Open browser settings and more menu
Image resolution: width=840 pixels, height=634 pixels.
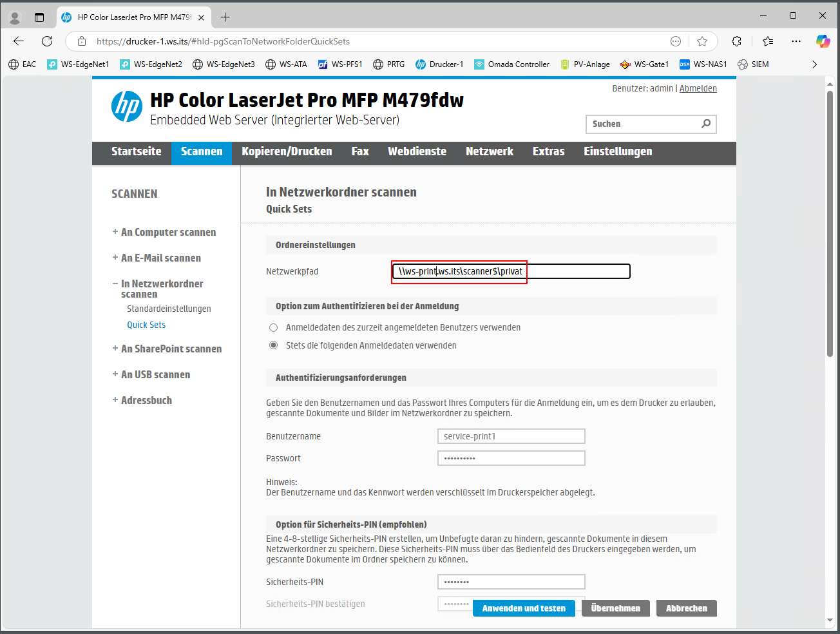click(796, 41)
